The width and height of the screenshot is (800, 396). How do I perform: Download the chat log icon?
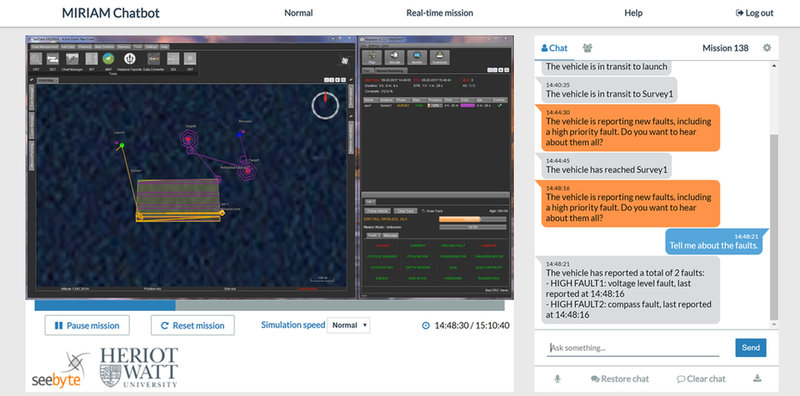coord(757,378)
